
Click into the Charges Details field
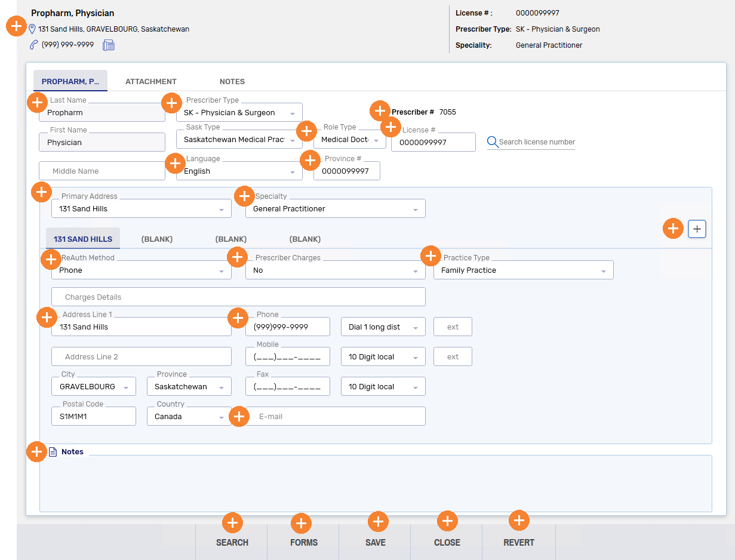[x=238, y=297]
